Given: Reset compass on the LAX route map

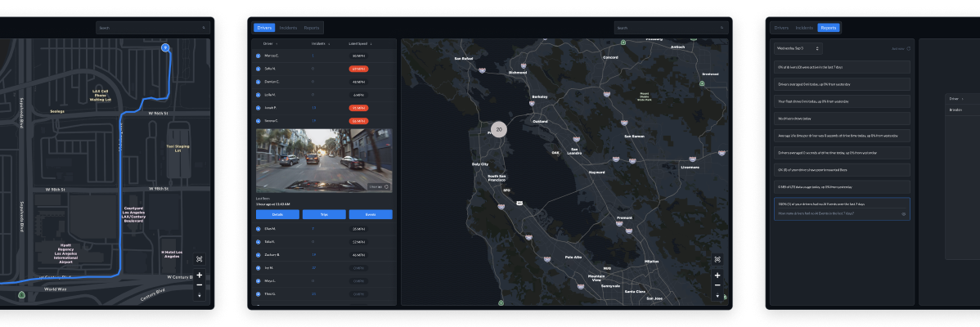Looking at the screenshot, I should (200, 295).
